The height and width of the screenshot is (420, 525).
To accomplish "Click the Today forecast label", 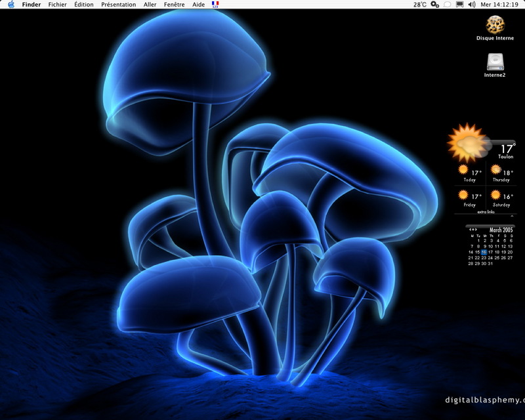I will [x=469, y=180].
